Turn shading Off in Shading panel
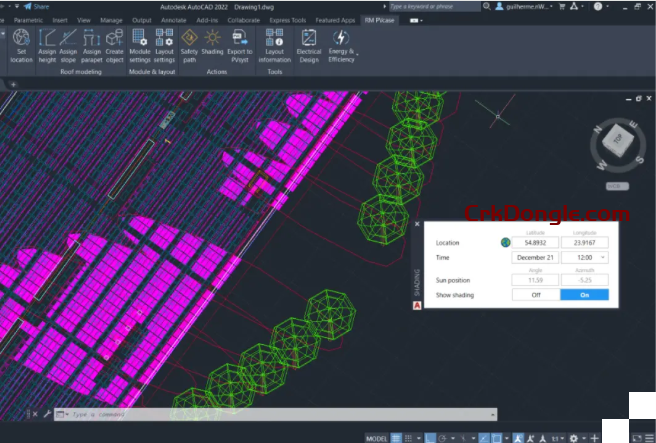The height and width of the screenshot is (443, 656). click(x=535, y=295)
